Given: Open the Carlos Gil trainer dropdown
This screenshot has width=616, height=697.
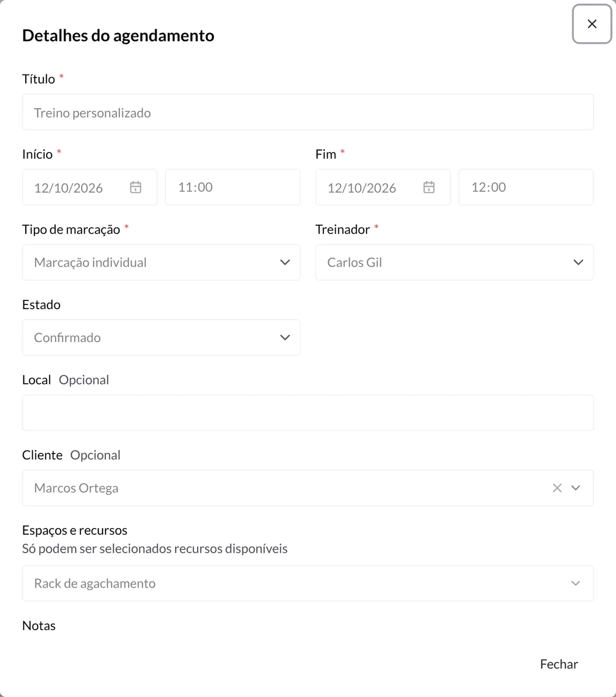Looking at the screenshot, I should 454,262.
